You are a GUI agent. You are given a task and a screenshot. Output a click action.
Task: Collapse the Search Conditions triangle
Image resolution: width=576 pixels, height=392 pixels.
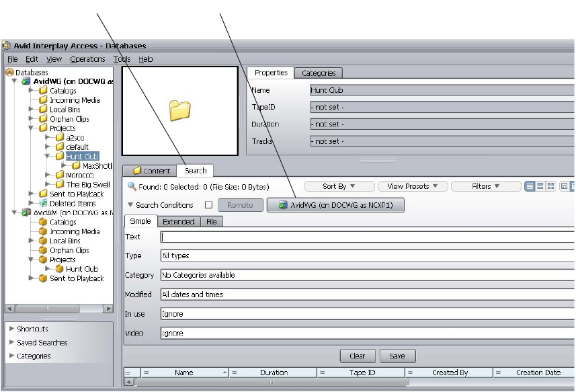pyautogui.click(x=130, y=204)
